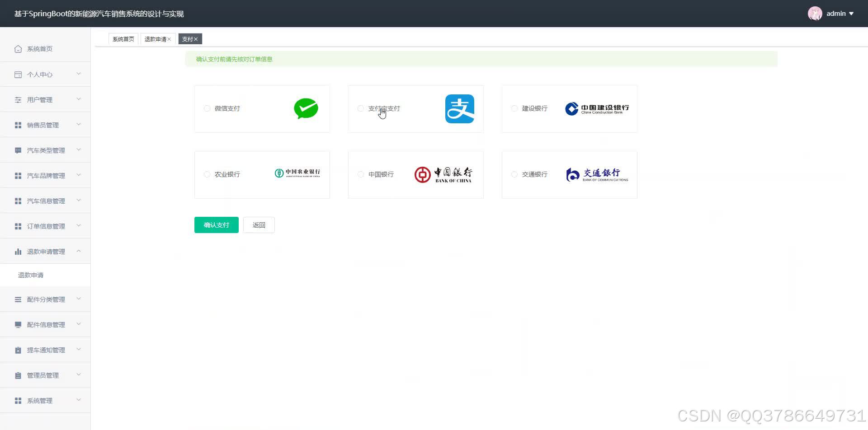Viewport: 868px width, 430px height.
Task: Close the 支付 tab with its X
Action: 196,39
